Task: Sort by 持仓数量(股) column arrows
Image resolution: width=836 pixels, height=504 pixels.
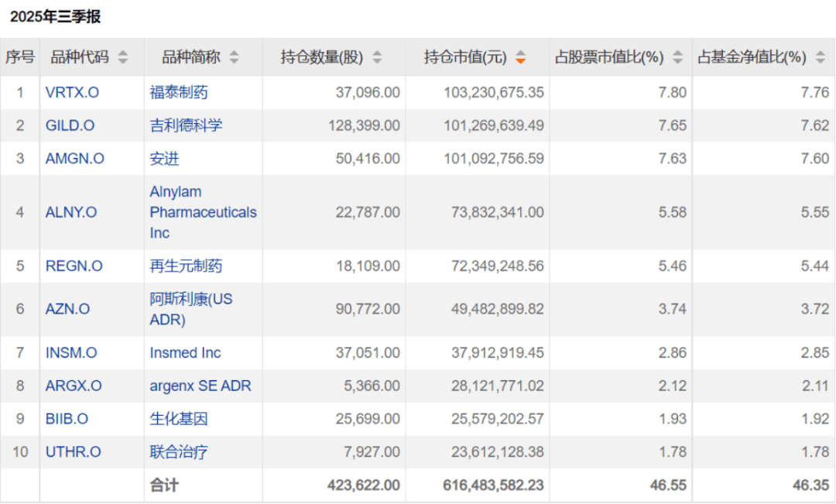Action: [377, 57]
